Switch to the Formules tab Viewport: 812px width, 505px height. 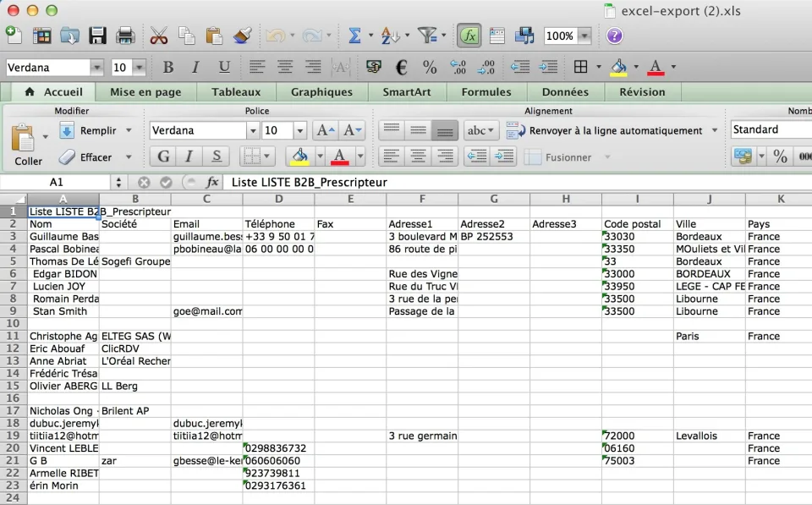[x=486, y=92]
